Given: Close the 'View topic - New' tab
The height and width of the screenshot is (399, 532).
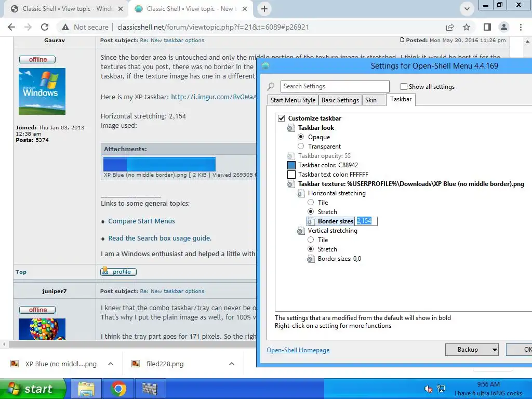Looking at the screenshot, I should pos(245,9).
